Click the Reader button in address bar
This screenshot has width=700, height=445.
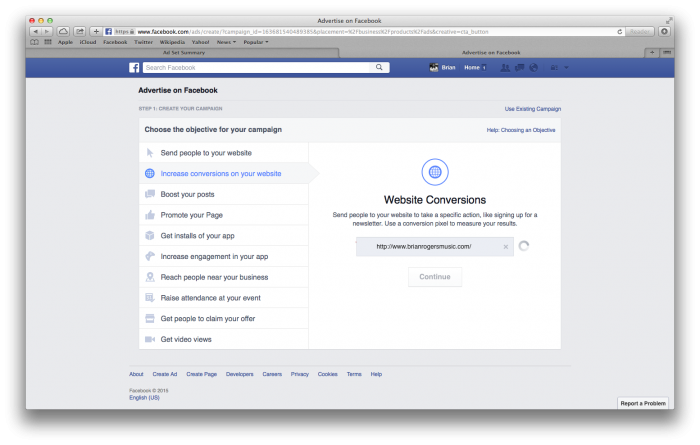640,32
